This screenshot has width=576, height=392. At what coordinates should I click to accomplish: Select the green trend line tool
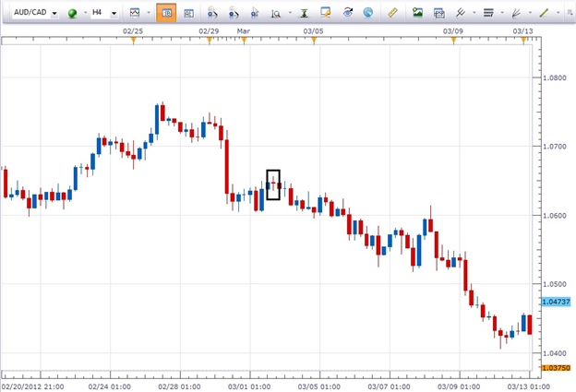(x=544, y=13)
